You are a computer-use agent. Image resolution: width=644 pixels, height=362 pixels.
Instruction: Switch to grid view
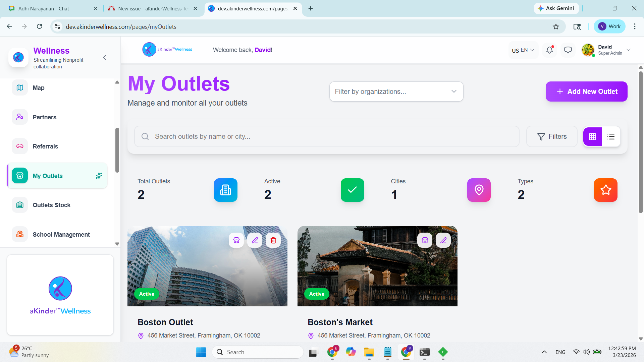point(592,136)
